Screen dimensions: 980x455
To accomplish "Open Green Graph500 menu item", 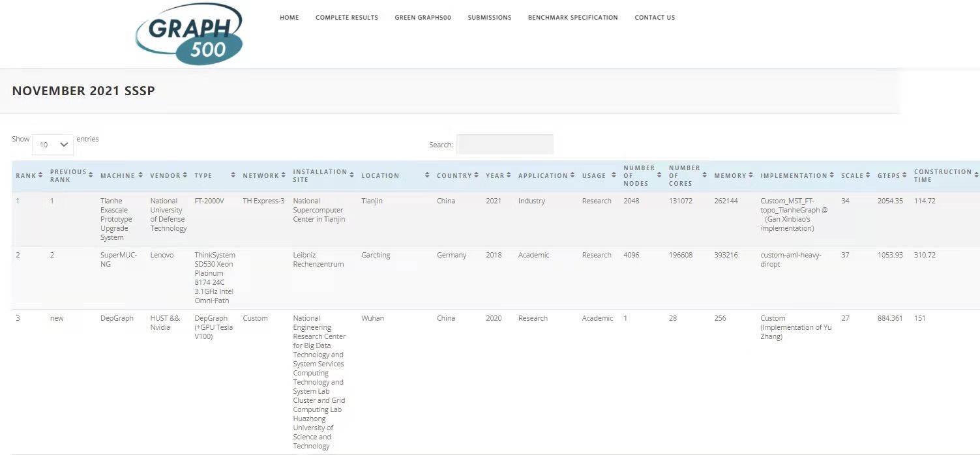I will [x=423, y=18].
